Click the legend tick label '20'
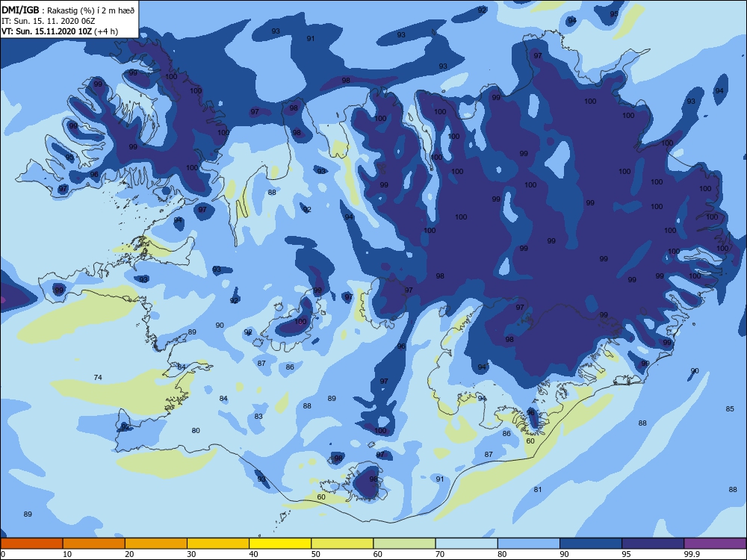This screenshot has height=560, width=747. pos(129,554)
